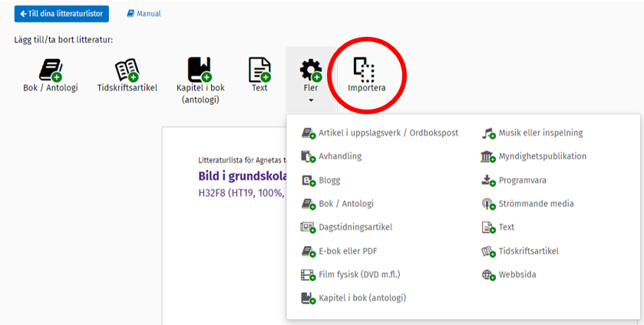The height and width of the screenshot is (325, 644).
Task: Add a Kapitel i bok (antologi) from toolbar
Action: (x=199, y=70)
